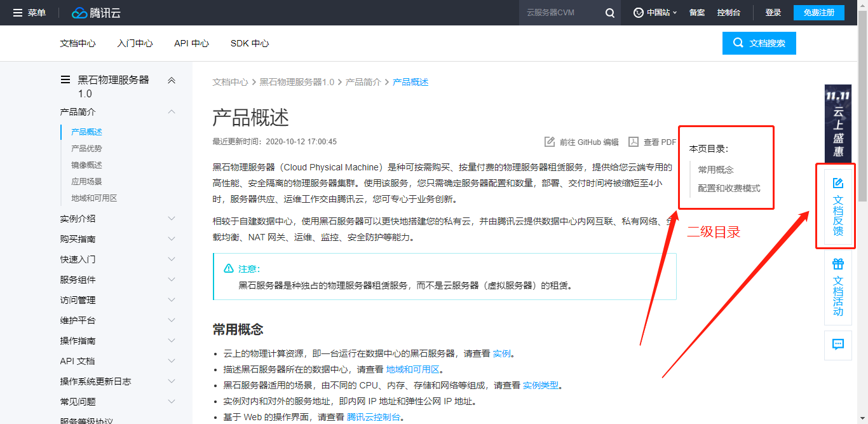Click the 云服务器CVM search input field
The width and height of the screenshot is (868, 424).
click(559, 13)
